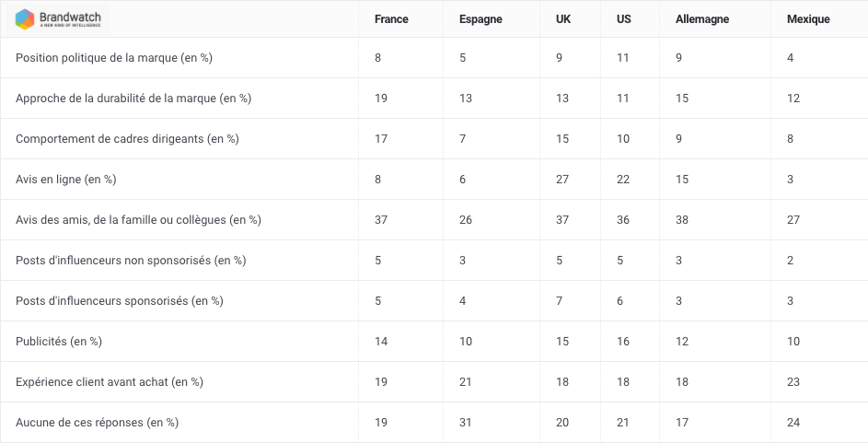
Task: Select the Allemagne column header
Action: [x=702, y=19]
